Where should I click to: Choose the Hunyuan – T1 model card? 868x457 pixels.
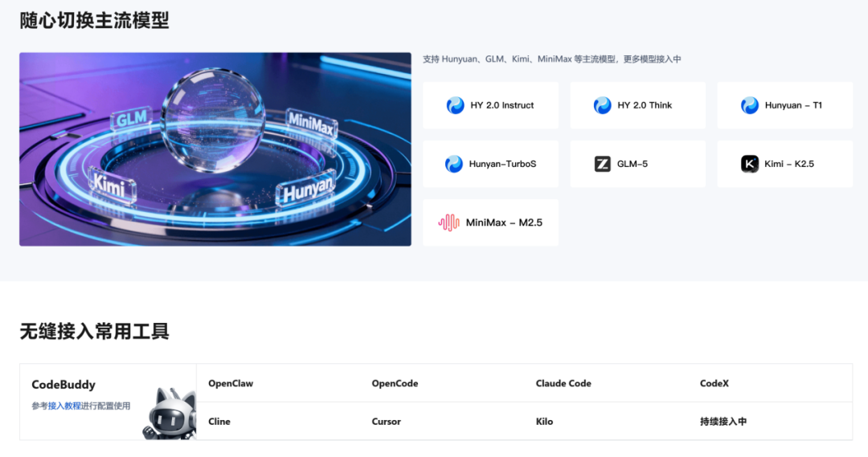[785, 105]
